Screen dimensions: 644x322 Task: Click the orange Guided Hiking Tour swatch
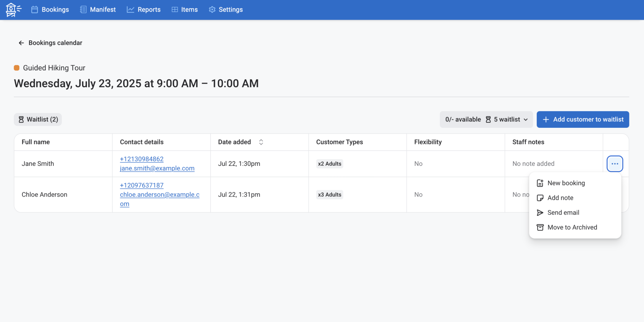(17, 68)
